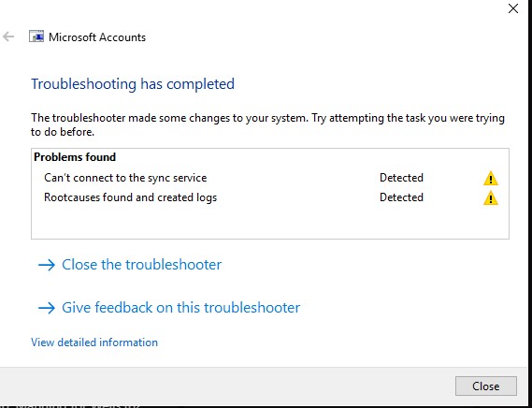Click the Microsoft Accounts window icon
The height and width of the screenshot is (408, 532).
click(36, 36)
